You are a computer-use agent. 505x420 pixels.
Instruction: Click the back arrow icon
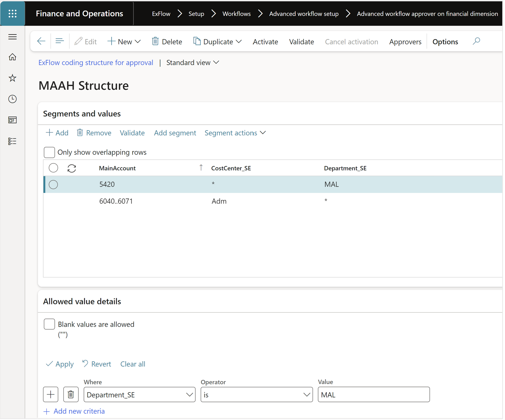tap(41, 41)
